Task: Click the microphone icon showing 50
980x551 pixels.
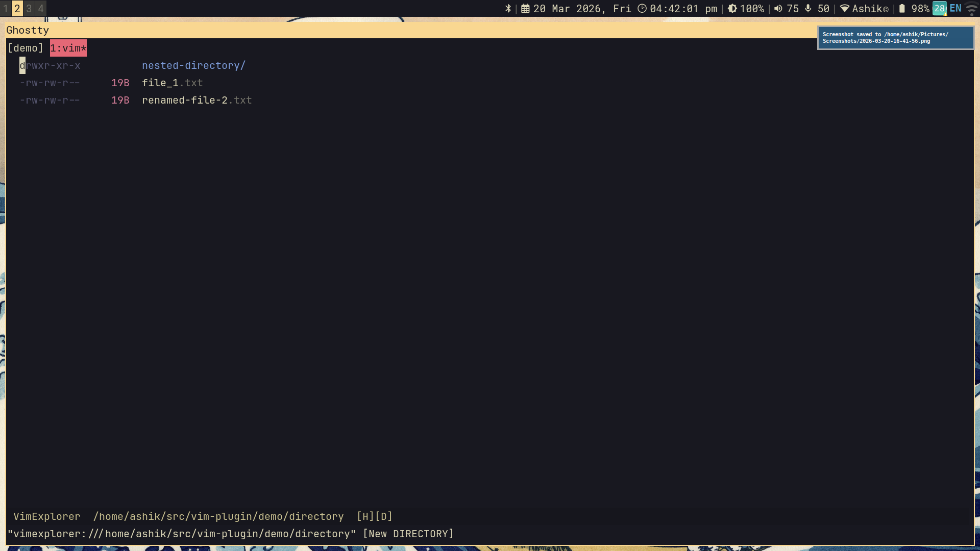Action: point(808,9)
